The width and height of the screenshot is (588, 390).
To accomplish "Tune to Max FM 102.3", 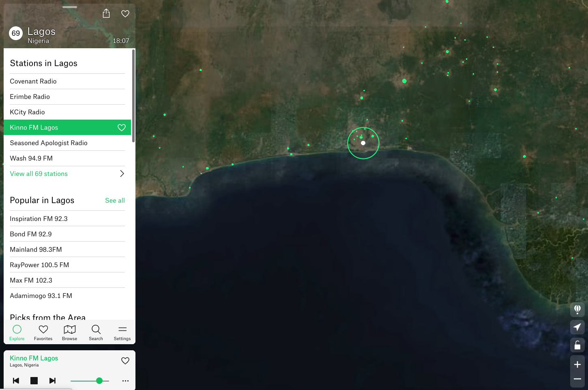I will point(67,280).
